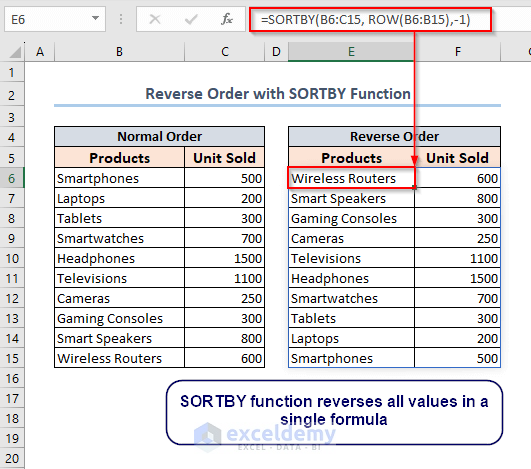This screenshot has width=531, height=469.
Task: Click the Select All corner triangle
Action: [x=15, y=52]
